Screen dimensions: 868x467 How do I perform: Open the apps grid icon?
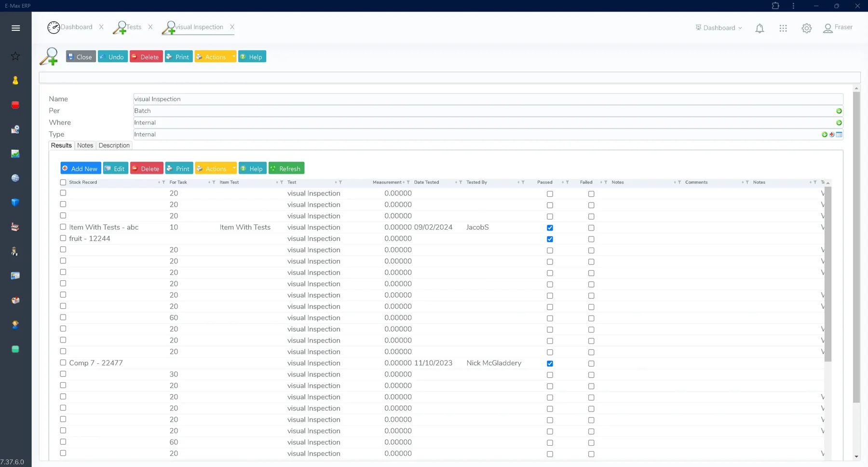pyautogui.click(x=783, y=28)
